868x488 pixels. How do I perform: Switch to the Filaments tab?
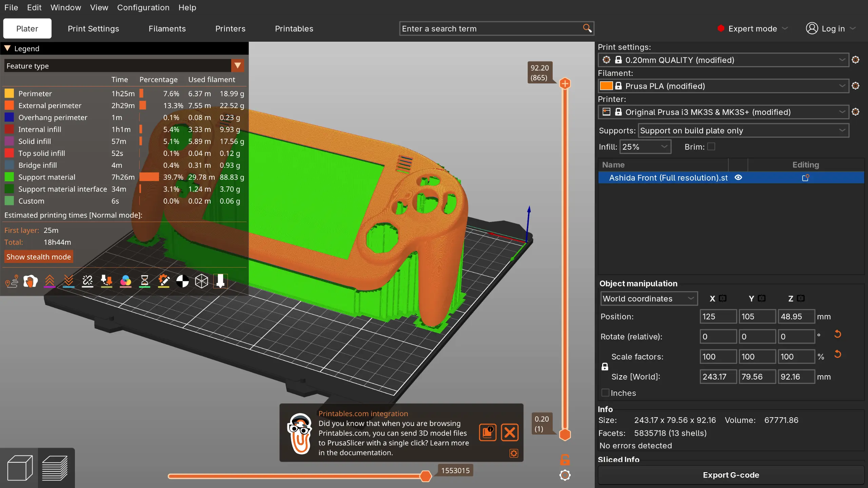point(167,28)
